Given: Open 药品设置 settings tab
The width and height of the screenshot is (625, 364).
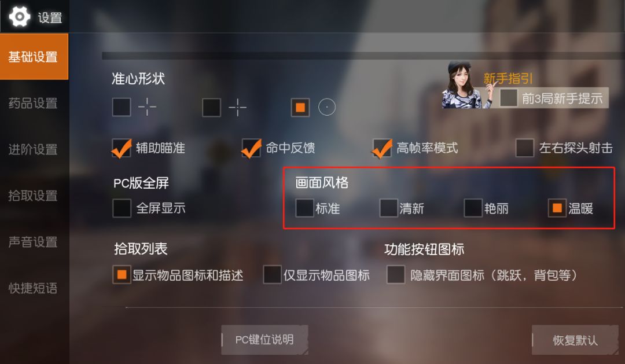Looking at the screenshot, I should coord(34,103).
